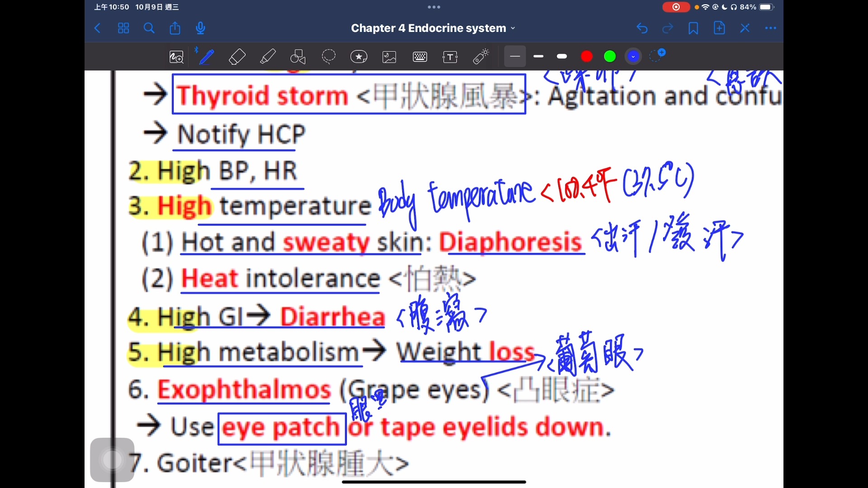
Task: Tap the text 'Diaphoresis'
Action: click(510, 242)
